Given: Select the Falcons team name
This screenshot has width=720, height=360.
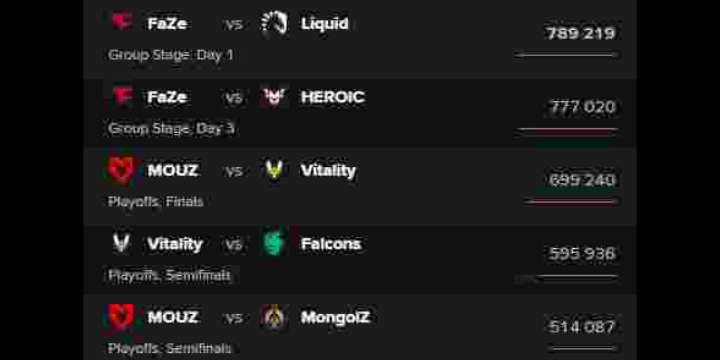Looking at the screenshot, I should click(x=331, y=244).
